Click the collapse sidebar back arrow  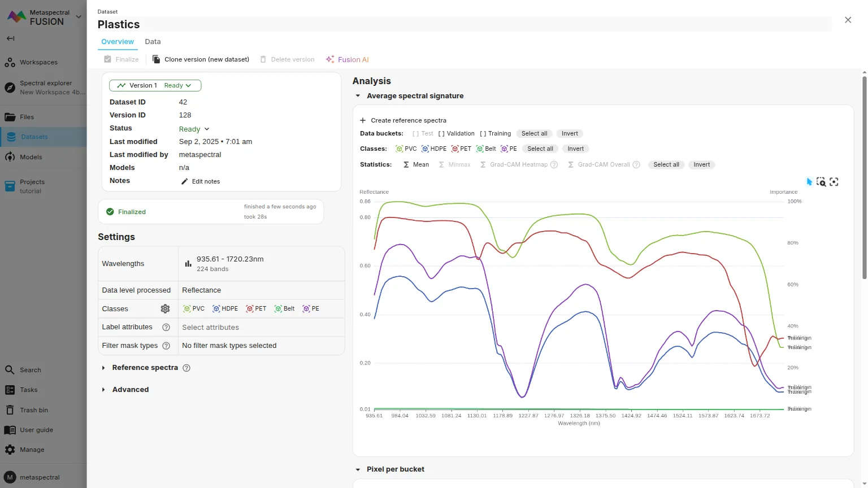pyautogui.click(x=10, y=38)
